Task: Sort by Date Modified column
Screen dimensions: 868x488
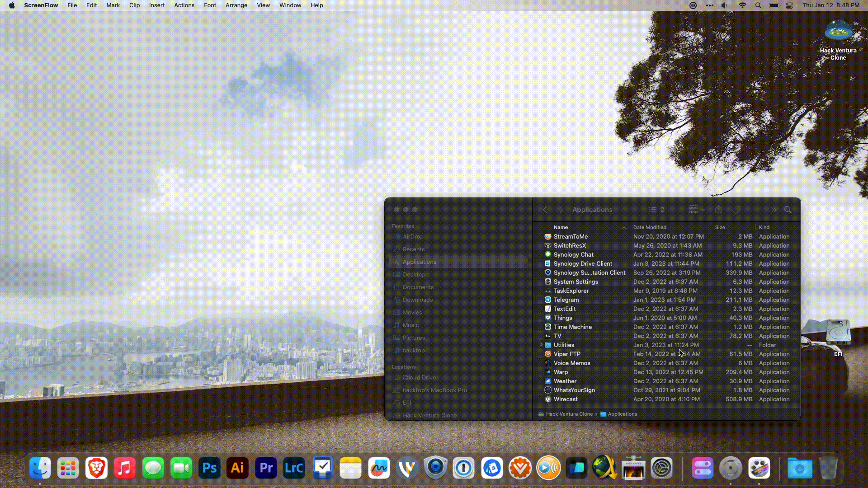Action: [x=650, y=227]
